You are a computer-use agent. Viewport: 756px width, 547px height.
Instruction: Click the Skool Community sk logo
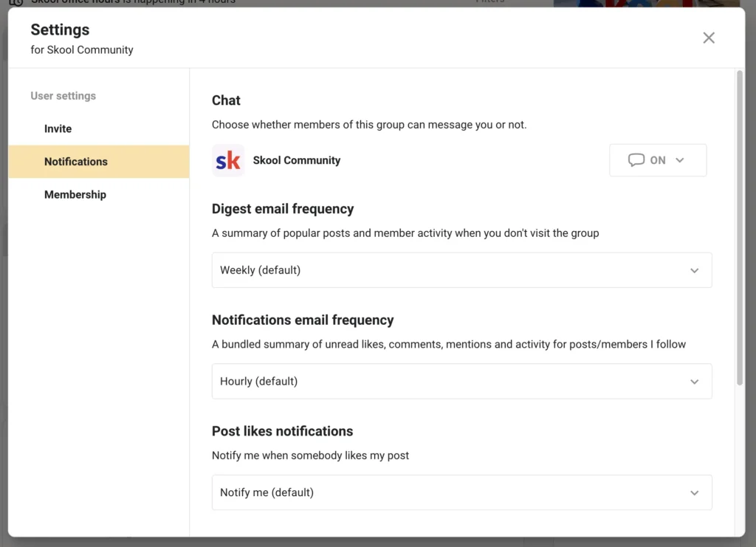(x=228, y=160)
